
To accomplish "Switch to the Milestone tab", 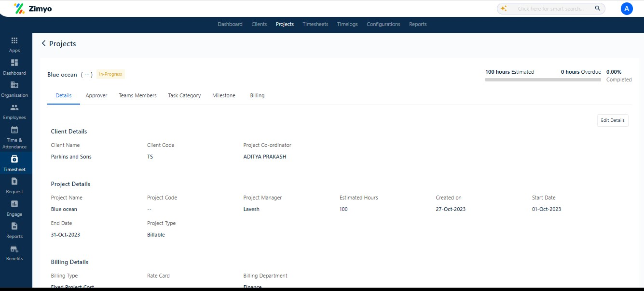I will [224, 95].
